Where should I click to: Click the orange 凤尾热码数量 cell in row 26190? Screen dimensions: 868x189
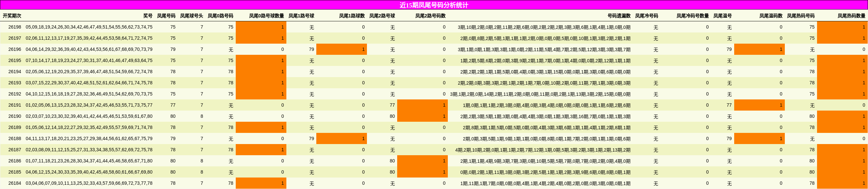click(x=842, y=116)
